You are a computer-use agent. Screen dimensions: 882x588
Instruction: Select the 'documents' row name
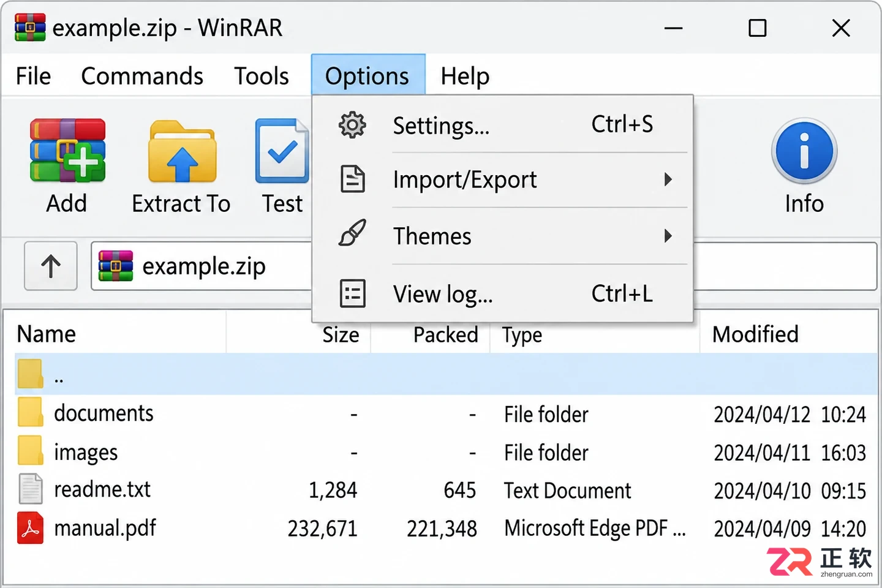(104, 413)
